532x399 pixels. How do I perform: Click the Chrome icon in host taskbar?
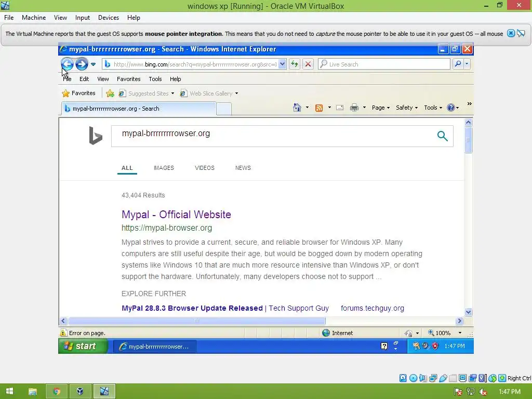tap(57, 391)
